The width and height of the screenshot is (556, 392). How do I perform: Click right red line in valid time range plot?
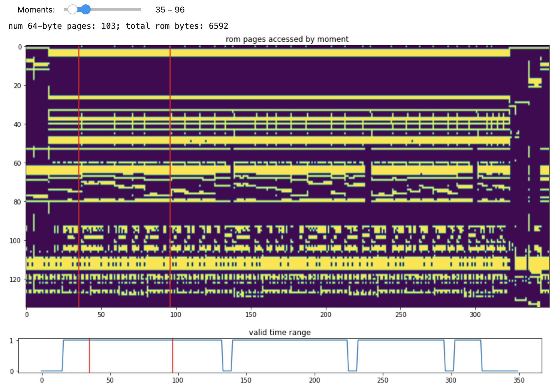click(173, 356)
